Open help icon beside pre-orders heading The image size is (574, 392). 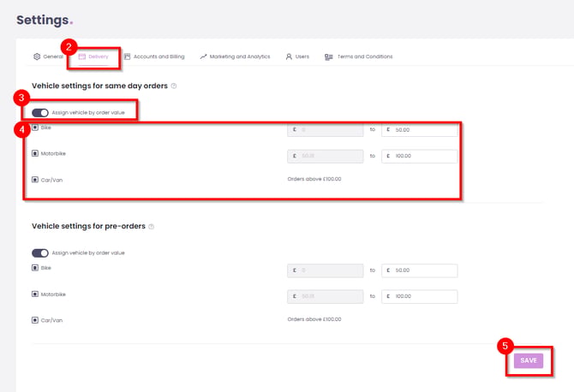point(151,226)
